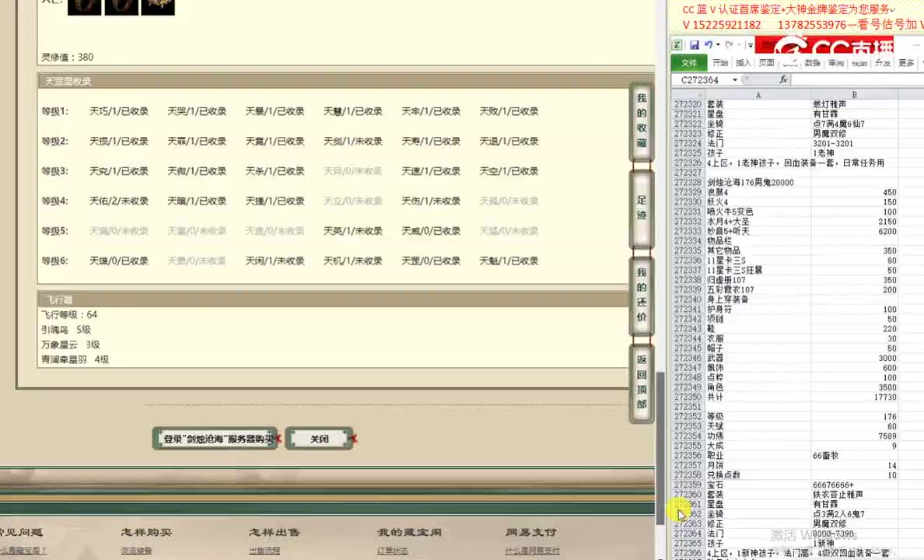Click cell with value 7589
This screenshot has width=924, height=560.
point(855,436)
